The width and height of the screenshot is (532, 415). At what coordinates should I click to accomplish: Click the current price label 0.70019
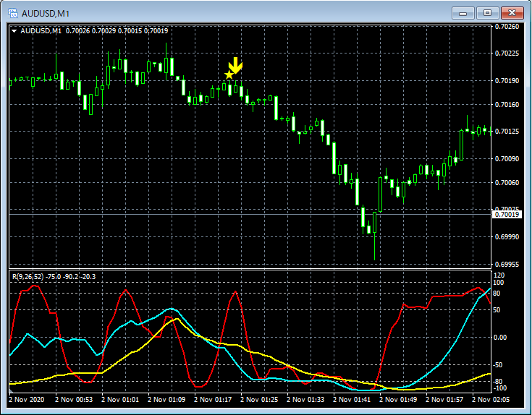[x=506, y=214]
